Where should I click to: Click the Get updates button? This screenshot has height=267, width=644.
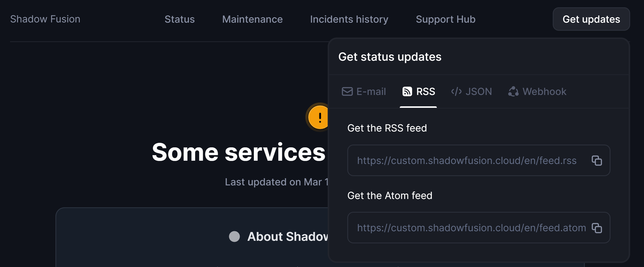point(591,19)
